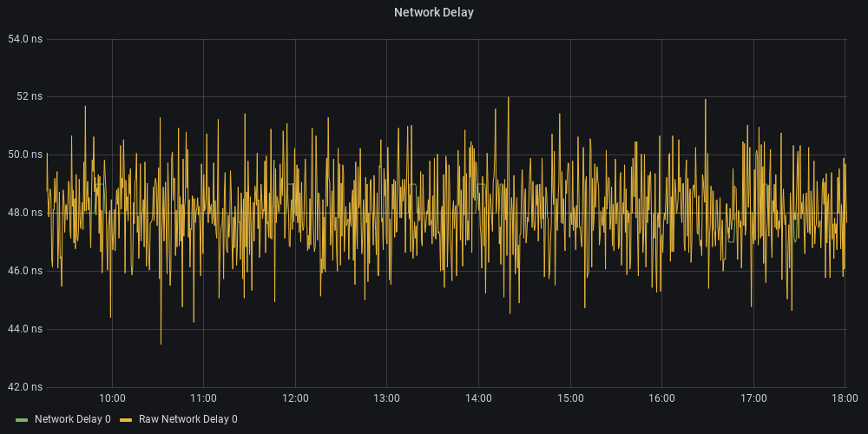
Task: Click the 10:00 time axis label
Action: pyautogui.click(x=112, y=398)
